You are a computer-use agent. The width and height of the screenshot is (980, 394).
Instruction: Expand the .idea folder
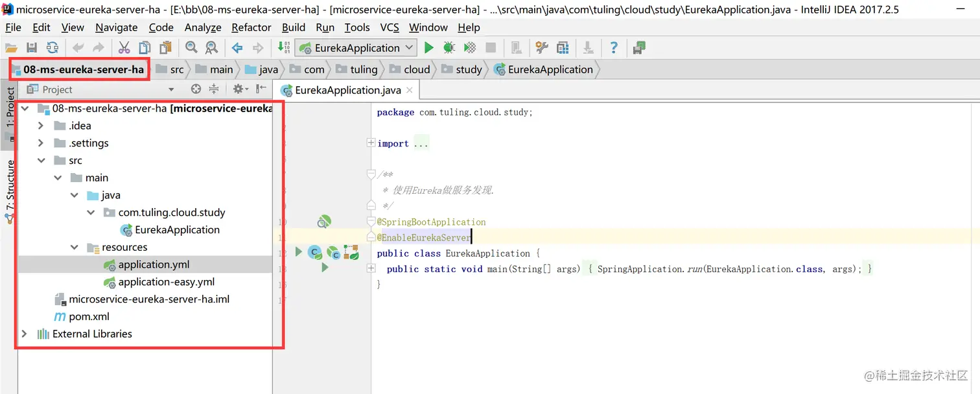41,126
